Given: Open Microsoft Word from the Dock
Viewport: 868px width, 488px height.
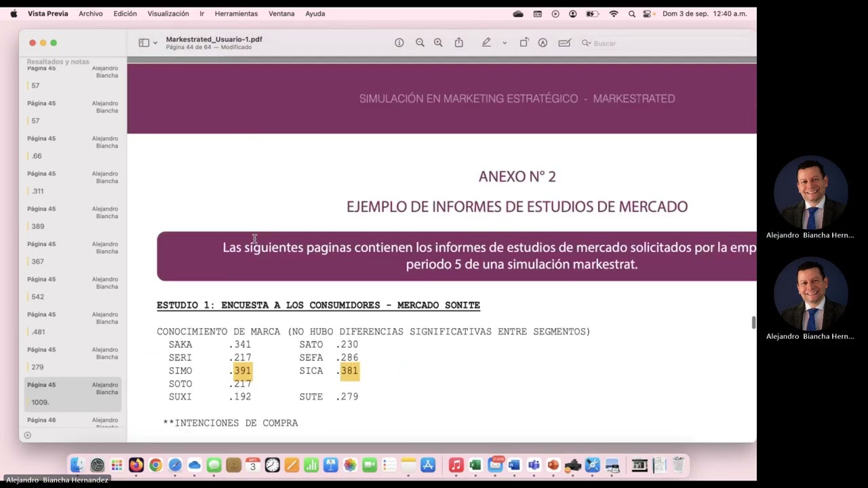Looking at the screenshot, I should [x=514, y=465].
